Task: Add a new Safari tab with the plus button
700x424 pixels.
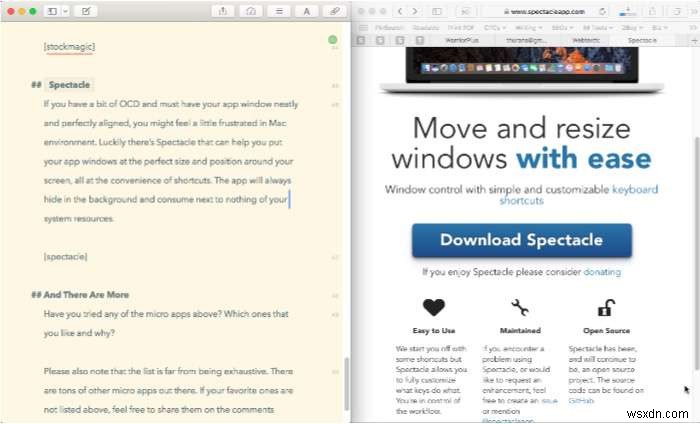Action: (x=694, y=40)
